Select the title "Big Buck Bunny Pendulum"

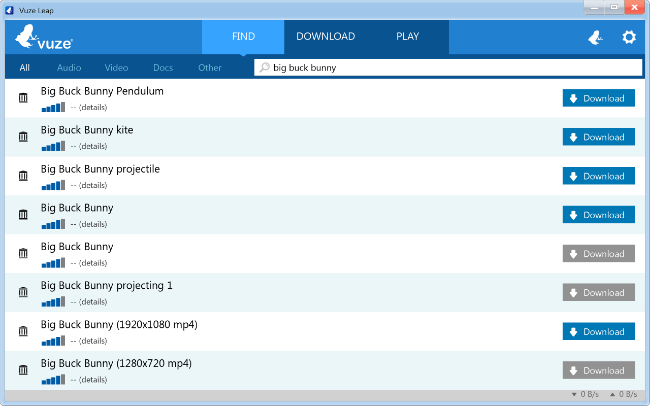(102, 91)
